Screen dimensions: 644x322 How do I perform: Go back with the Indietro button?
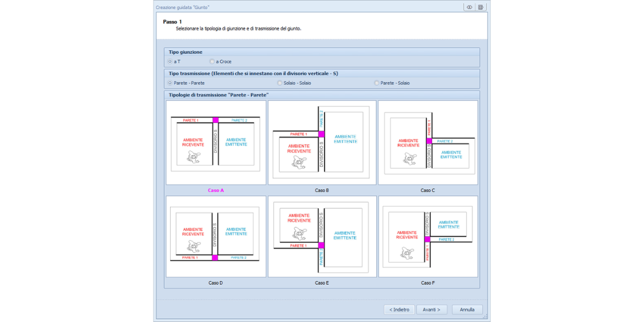point(399,310)
